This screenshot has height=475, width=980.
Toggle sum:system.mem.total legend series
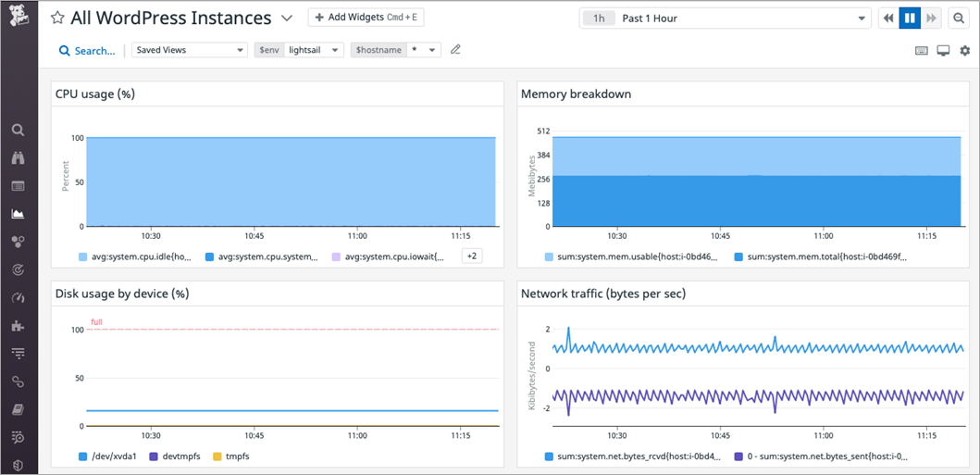[x=822, y=256]
